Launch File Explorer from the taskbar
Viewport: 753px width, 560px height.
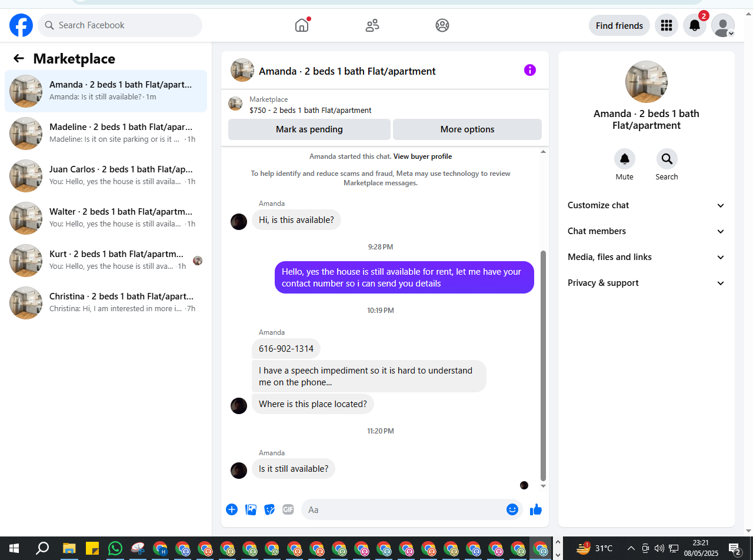pyautogui.click(x=69, y=548)
